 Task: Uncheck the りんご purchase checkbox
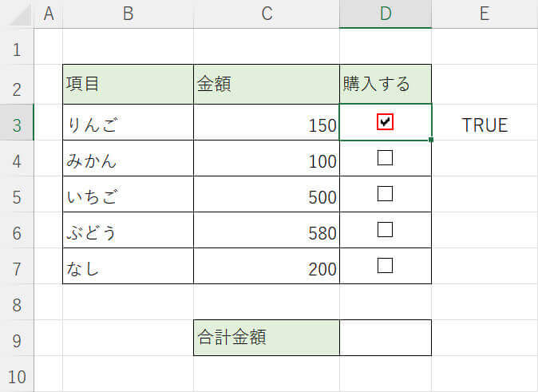tap(386, 121)
